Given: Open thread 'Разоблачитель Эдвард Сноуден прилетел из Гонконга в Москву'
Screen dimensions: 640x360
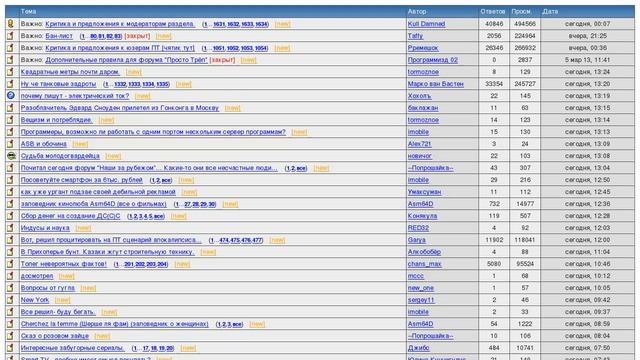Looking at the screenshot, I should pyautogui.click(x=120, y=108).
